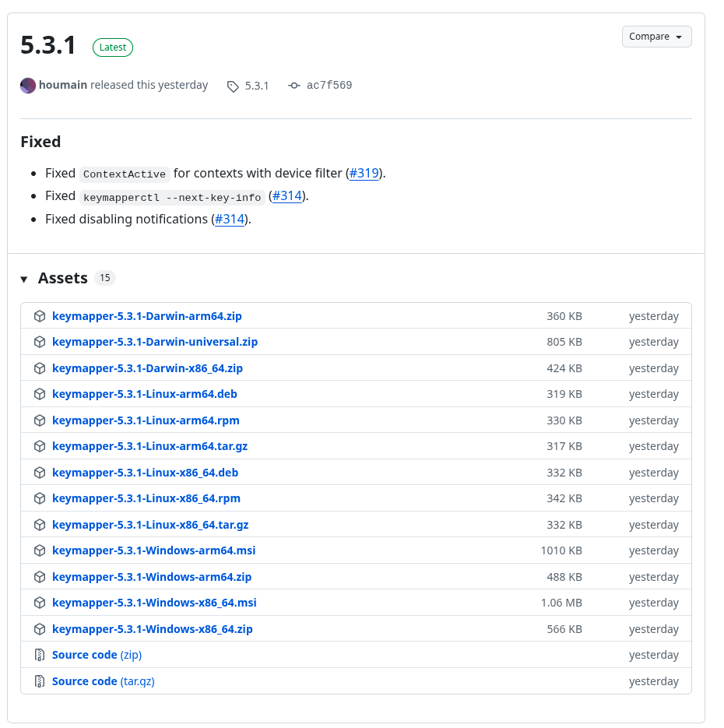Click file-zip icon for Source code (tar.gz)
Image resolution: width=724 pixels, height=728 pixels.
click(x=40, y=681)
